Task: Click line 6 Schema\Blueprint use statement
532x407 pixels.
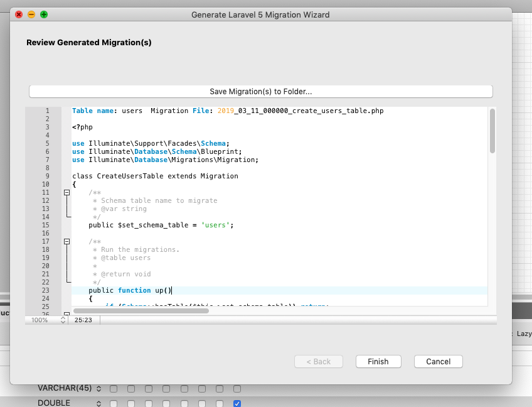Action: click(157, 151)
